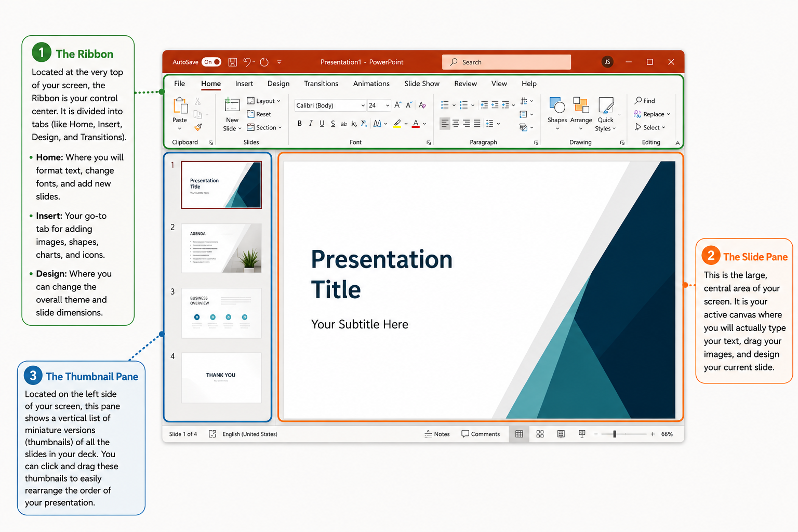The height and width of the screenshot is (532, 798).
Task: Select Normal view button in status bar
Action: (519, 434)
